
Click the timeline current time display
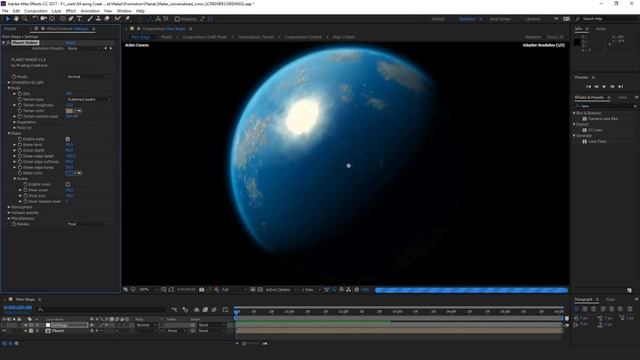click(x=18, y=308)
